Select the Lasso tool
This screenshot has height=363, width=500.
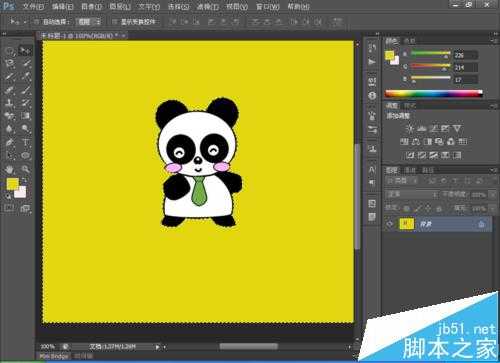[x=9, y=63]
